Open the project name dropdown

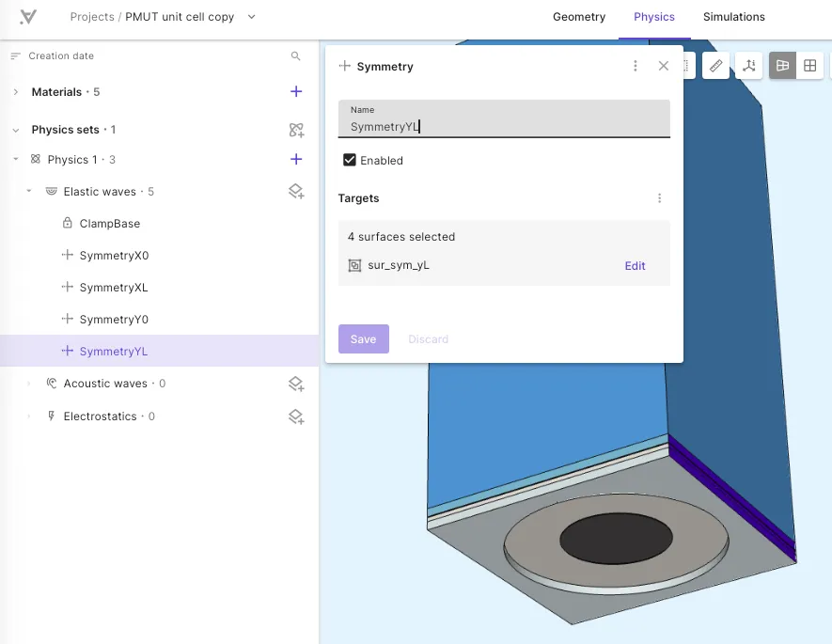click(x=252, y=17)
